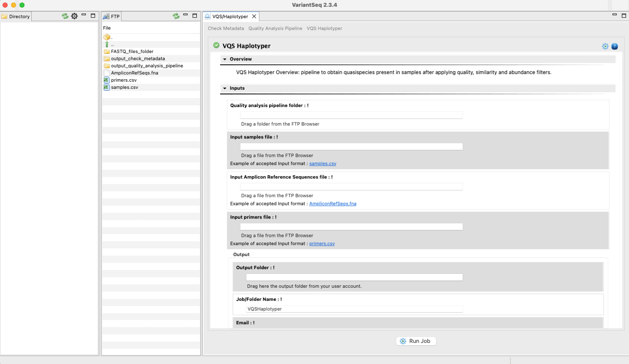Click the Input samples file field
Viewport: 629px width, 364px height.
pyautogui.click(x=351, y=146)
